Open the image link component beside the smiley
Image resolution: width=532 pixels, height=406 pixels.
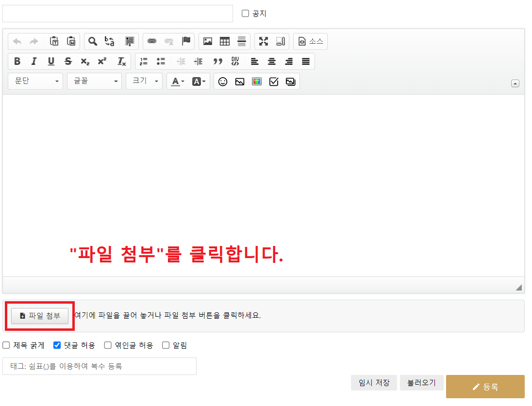[x=239, y=81]
